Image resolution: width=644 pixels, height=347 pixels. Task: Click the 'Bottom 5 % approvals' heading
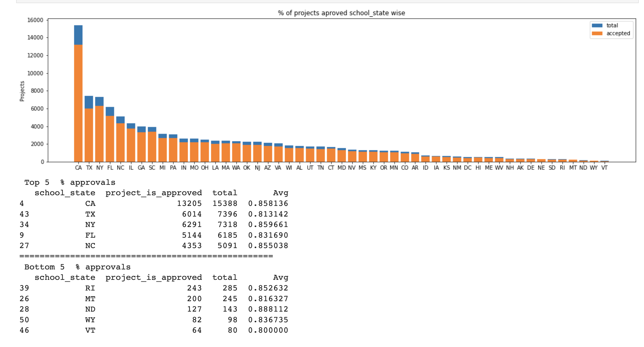(x=77, y=267)
